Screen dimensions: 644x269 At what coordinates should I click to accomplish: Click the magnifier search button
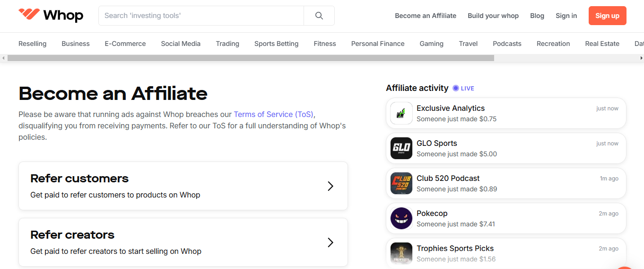(319, 16)
